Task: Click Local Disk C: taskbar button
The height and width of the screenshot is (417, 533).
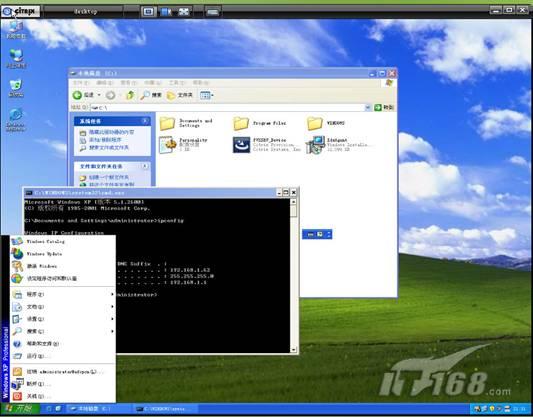Action: (x=98, y=409)
